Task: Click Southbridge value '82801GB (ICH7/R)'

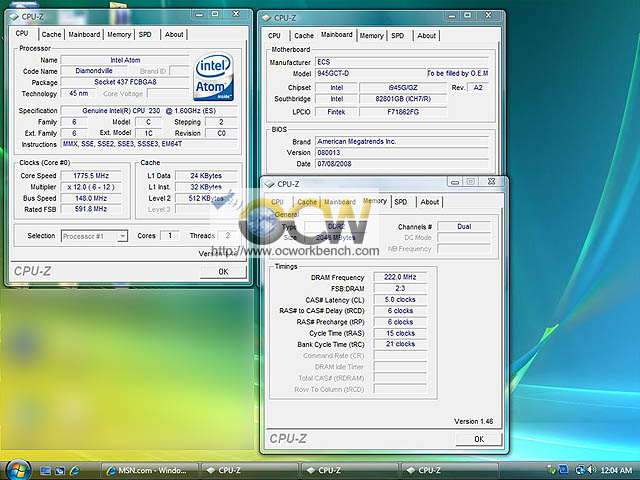Action: [x=403, y=99]
